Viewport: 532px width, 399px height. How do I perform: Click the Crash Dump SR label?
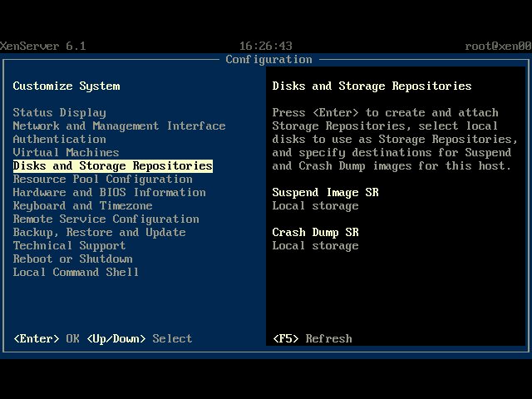[315, 233]
